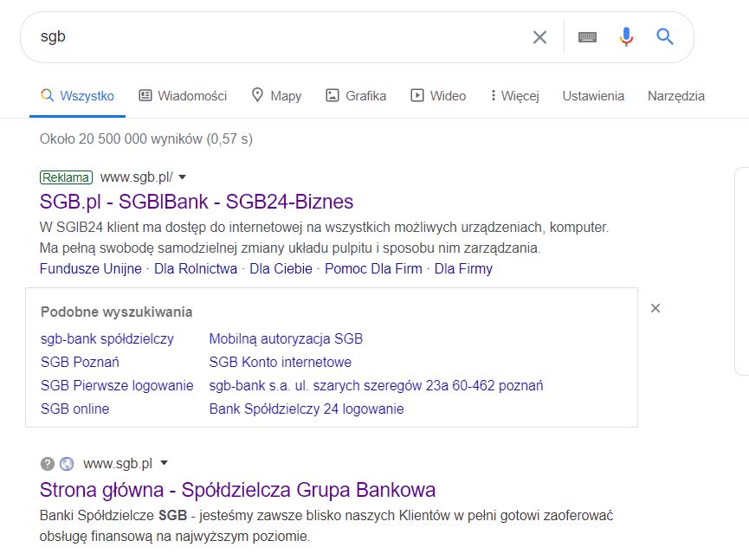Close the Podobne wyszukiwania box
The image size is (749, 560).
click(655, 308)
